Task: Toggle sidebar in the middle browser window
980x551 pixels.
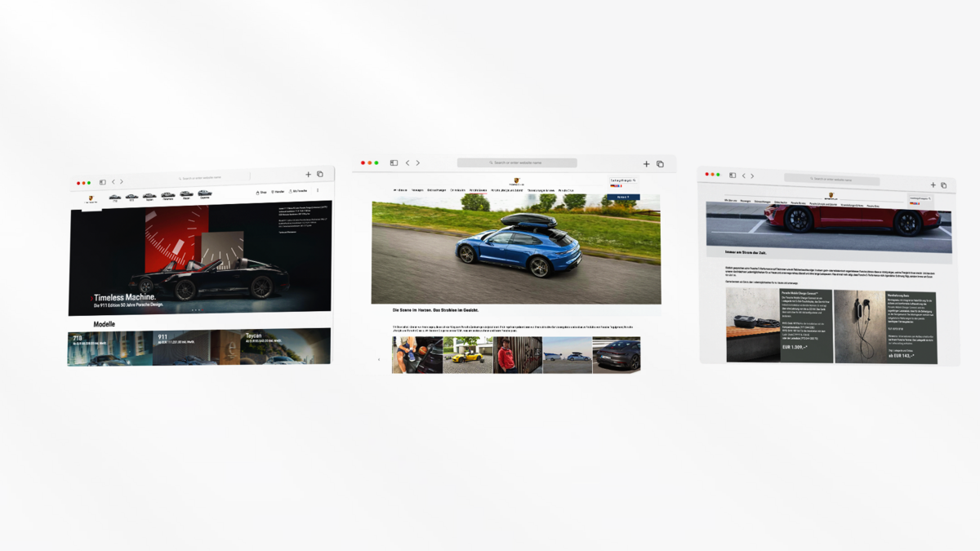Action: coord(394,163)
